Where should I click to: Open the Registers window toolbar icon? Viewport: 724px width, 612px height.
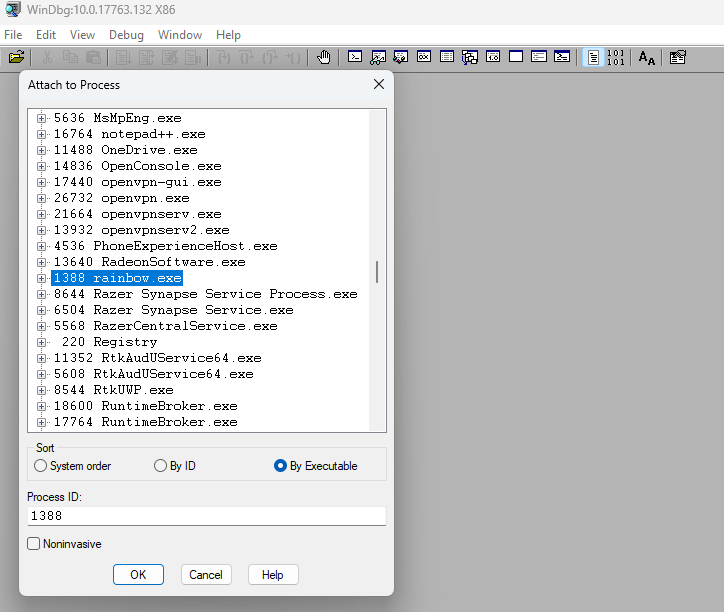click(x=423, y=57)
